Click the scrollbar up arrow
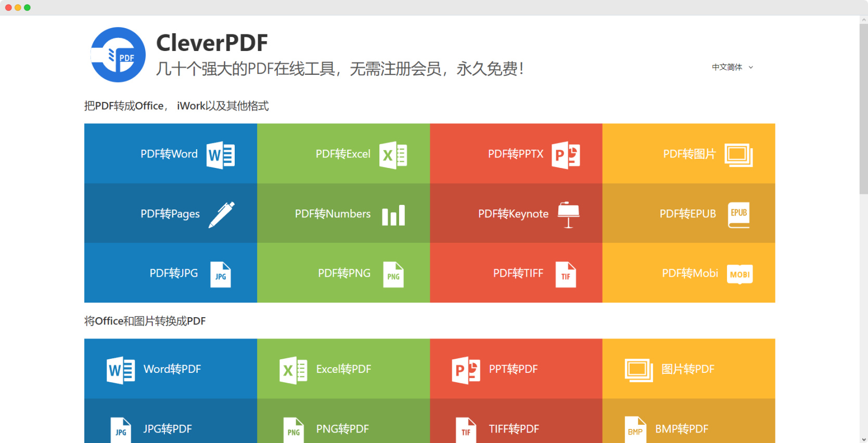This screenshot has height=443, width=868. pos(864,19)
